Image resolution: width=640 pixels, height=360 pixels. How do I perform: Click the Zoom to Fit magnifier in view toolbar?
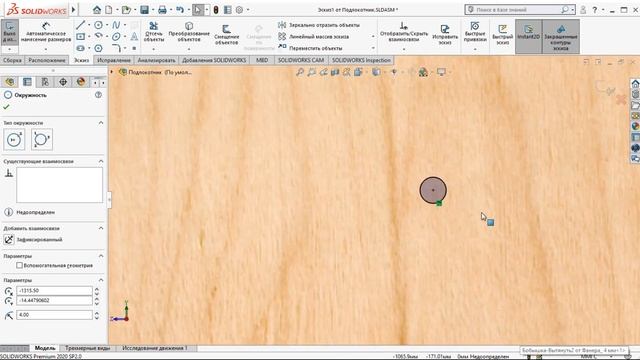point(300,72)
